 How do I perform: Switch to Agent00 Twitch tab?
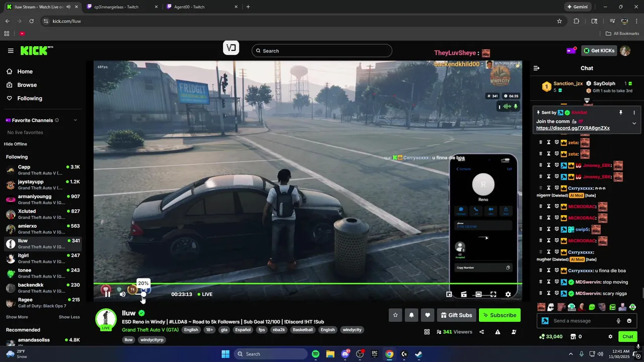coord(201,7)
